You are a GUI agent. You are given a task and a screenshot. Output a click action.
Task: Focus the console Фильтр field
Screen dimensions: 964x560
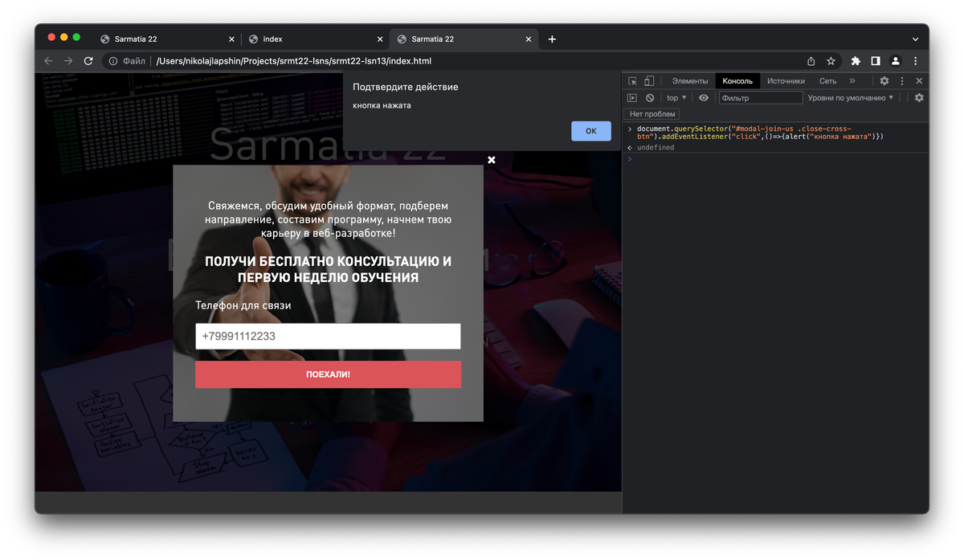pyautogui.click(x=761, y=98)
